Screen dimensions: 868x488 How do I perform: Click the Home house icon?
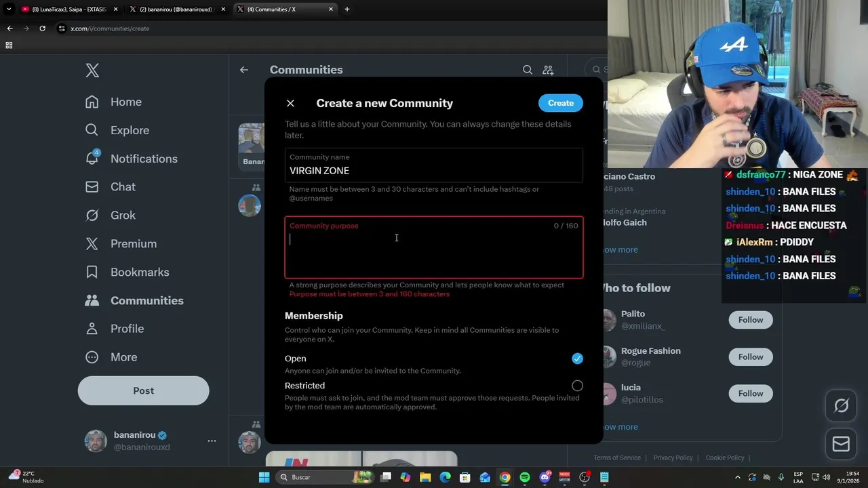(92, 102)
